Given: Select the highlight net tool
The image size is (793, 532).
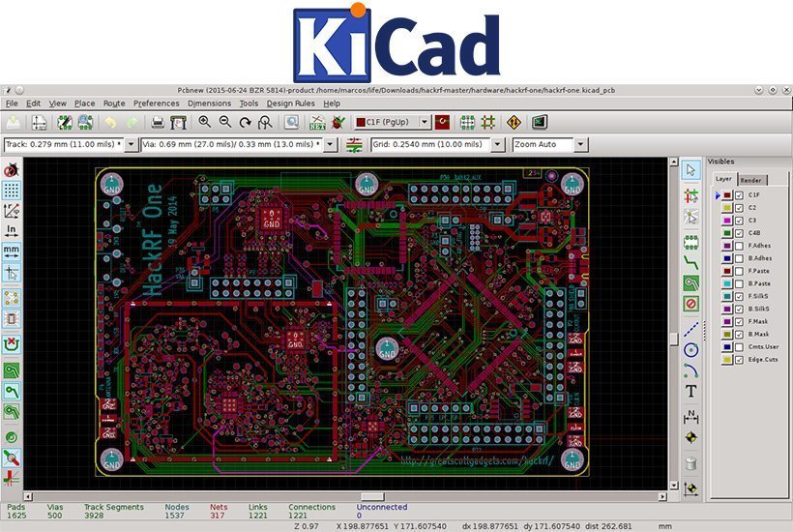Looking at the screenshot, I should click(x=690, y=195).
